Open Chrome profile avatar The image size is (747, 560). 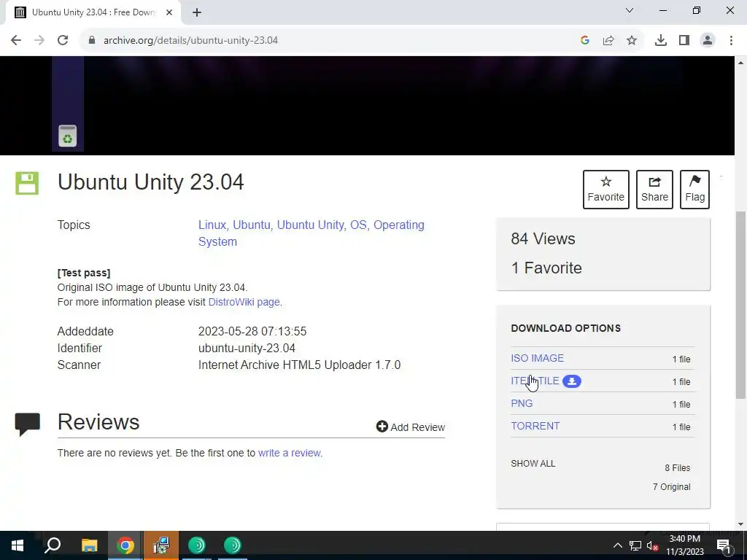coord(708,41)
